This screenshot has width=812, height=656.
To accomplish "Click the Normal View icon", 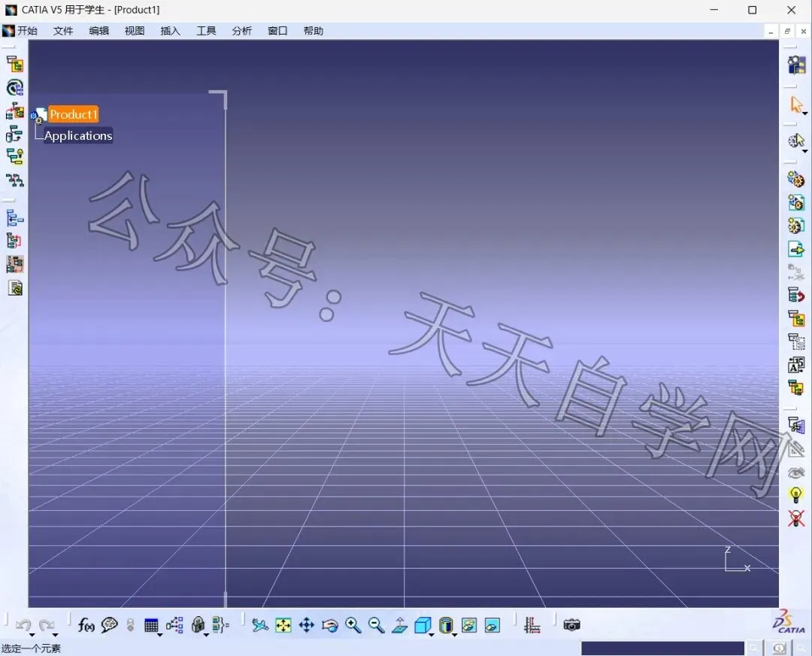I will 400,625.
